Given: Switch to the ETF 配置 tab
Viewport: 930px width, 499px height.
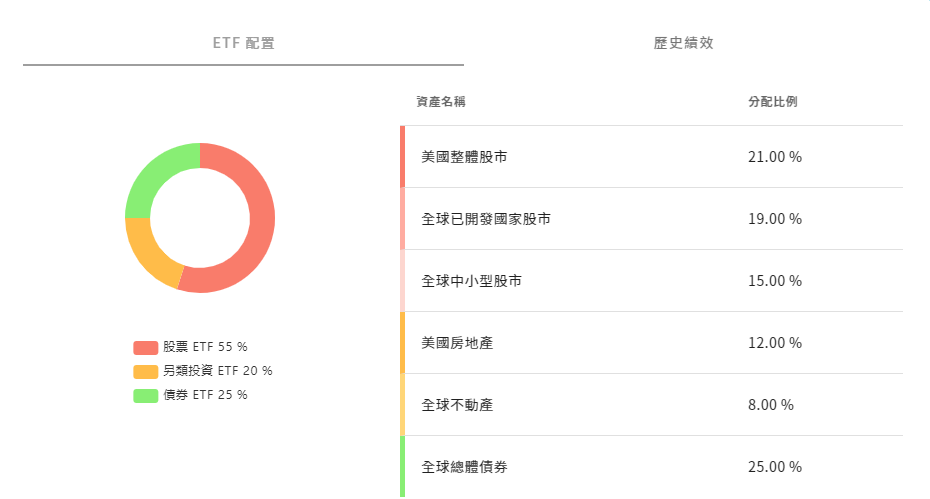Looking at the screenshot, I should click(x=243, y=43).
